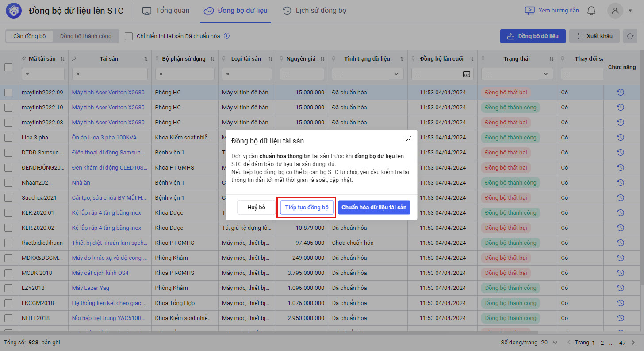Click the Xem hướng dẫn video icon
This screenshot has width=644, height=351.
click(529, 11)
